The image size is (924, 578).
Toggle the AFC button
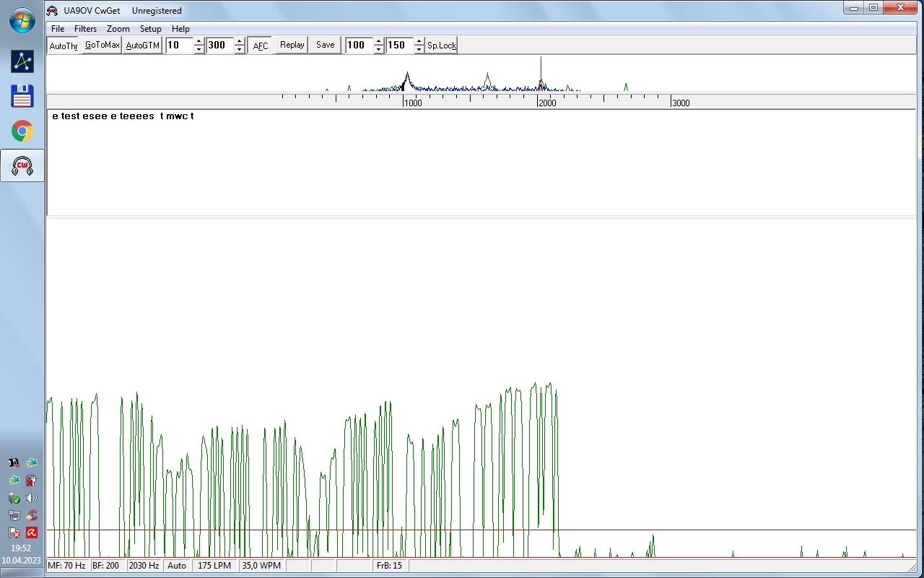tap(261, 46)
